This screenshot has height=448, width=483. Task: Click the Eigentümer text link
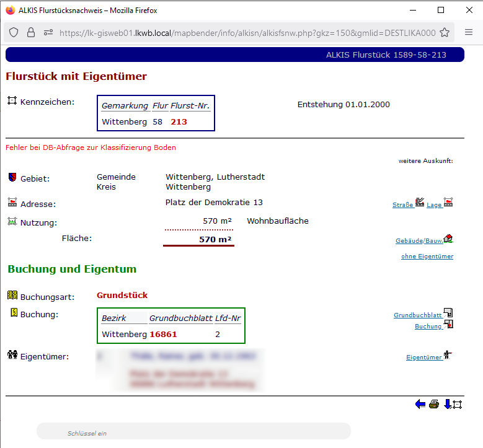tap(423, 358)
